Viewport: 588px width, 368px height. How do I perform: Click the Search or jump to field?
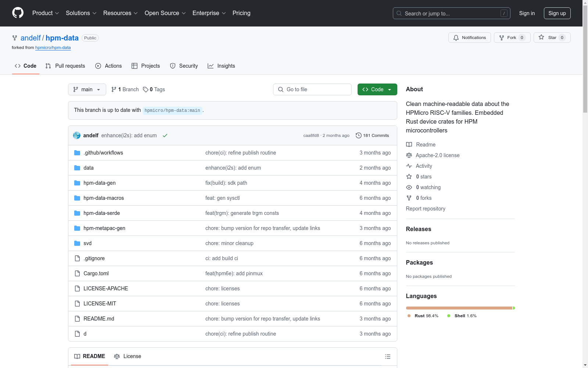[452, 13]
